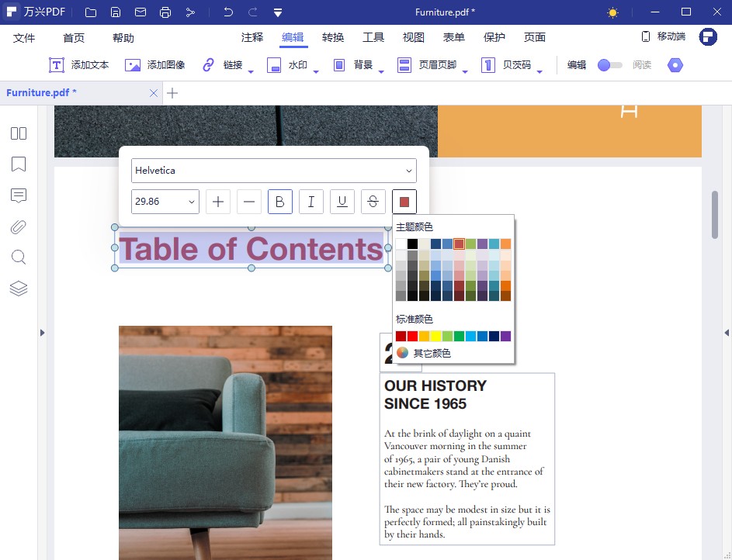Screen dimensions: 732x560
Task: Toggle bold formatting for selected text
Action: tap(280, 202)
